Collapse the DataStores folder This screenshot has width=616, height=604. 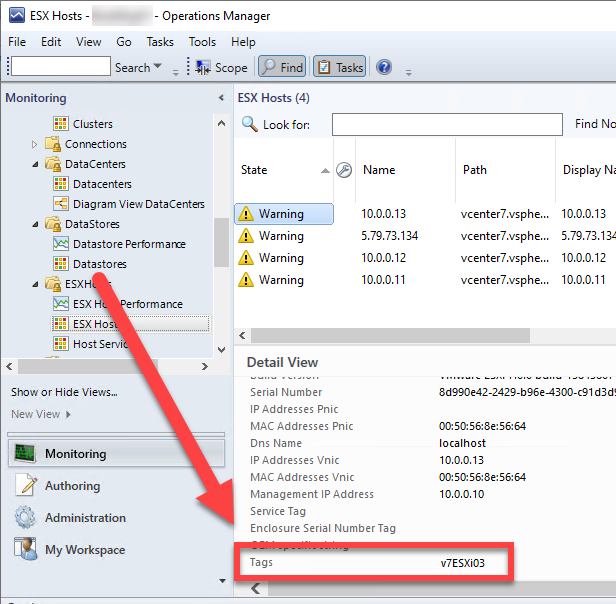[x=37, y=224]
